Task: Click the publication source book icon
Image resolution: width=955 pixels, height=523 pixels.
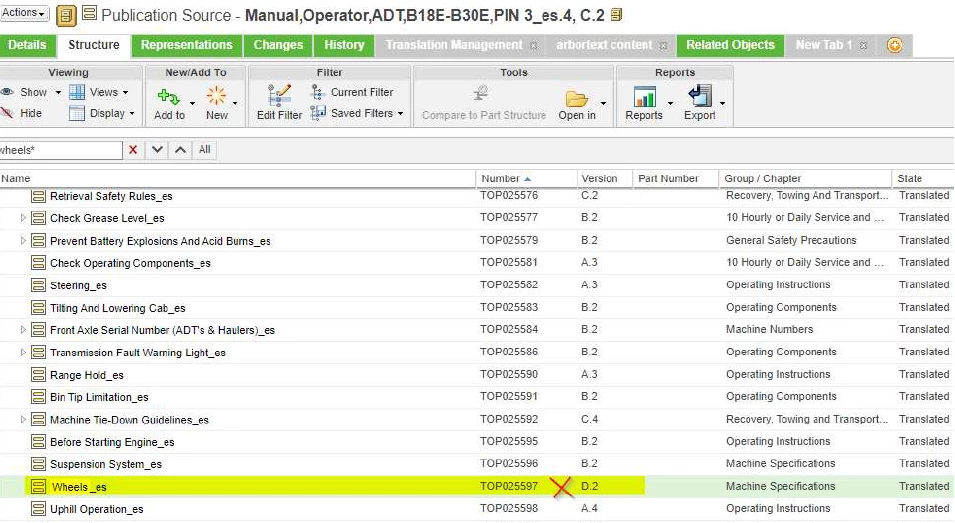Action: point(66,16)
